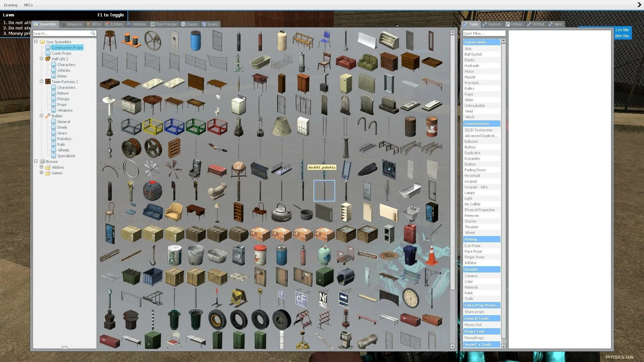
Task: Select the highlighted dock03_pole01a prop
Action: 324,191
